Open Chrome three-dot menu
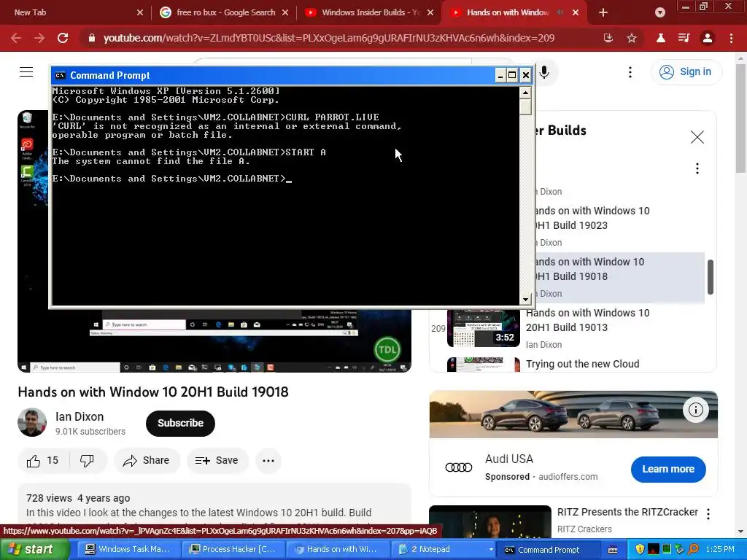747x560 pixels. pos(731,38)
